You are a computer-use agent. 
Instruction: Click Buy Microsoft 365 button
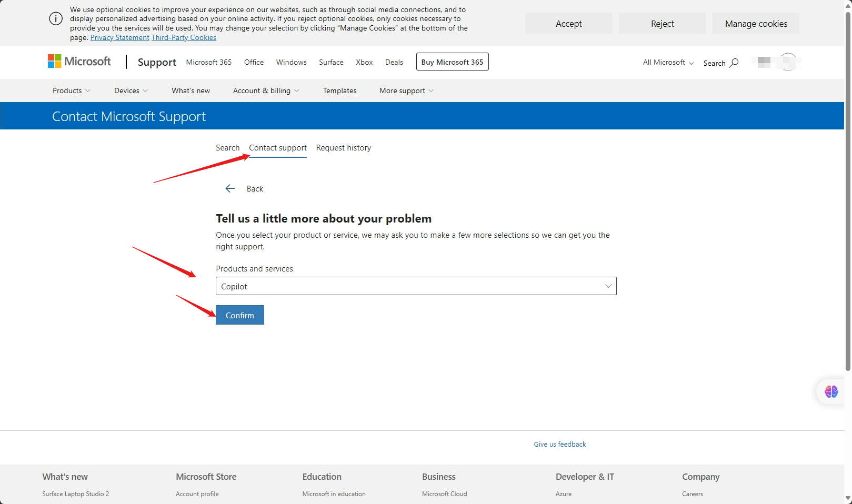point(452,62)
